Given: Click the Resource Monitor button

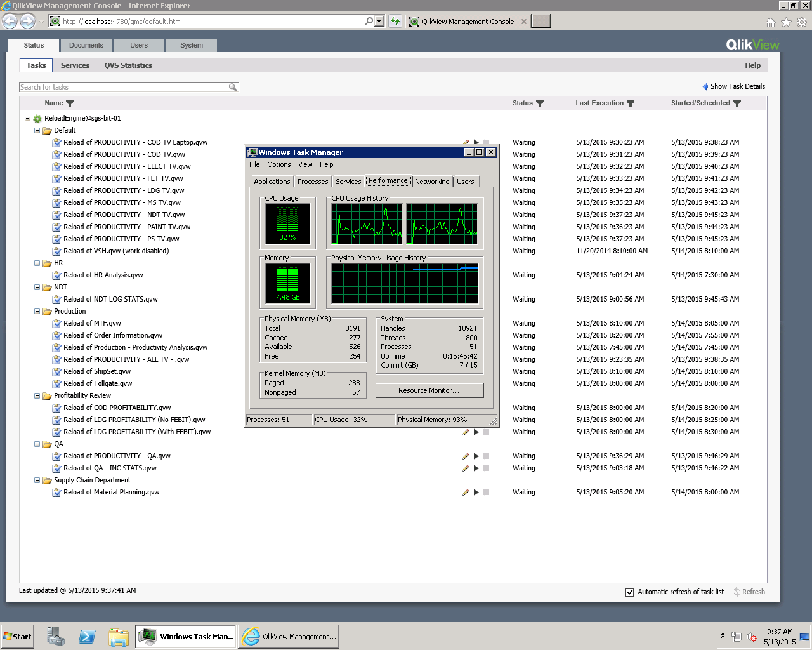Looking at the screenshot, I should point(429,390).
